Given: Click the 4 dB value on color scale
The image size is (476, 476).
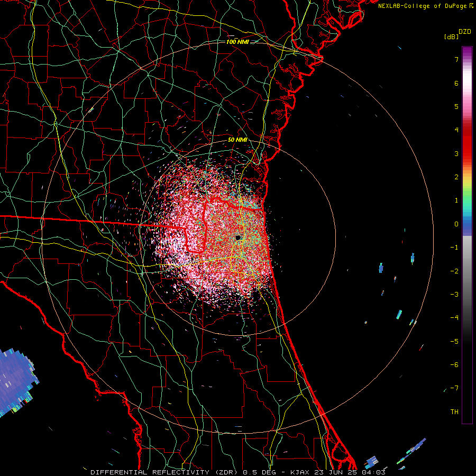Looking at the screenshot, I should [456, 130].
